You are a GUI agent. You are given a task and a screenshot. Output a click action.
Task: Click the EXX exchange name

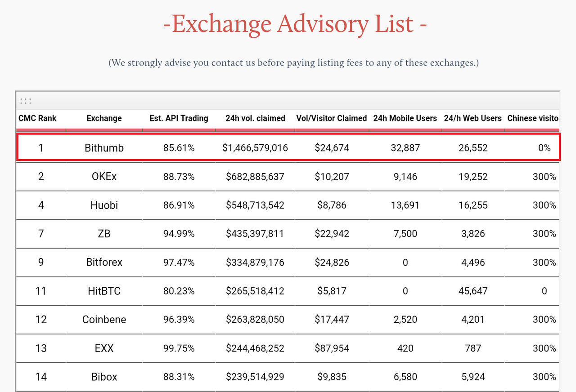[x=104, y=348]
